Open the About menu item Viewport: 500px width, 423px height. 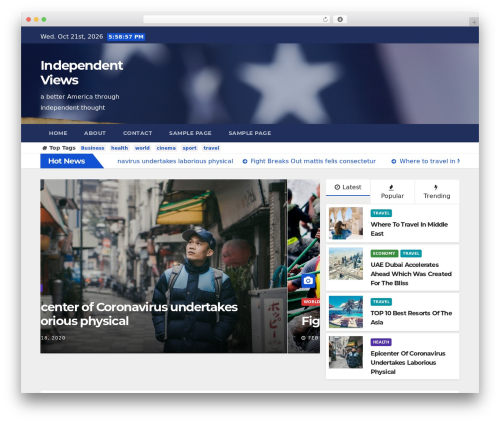pyautogui.click(x=95, y=133)
